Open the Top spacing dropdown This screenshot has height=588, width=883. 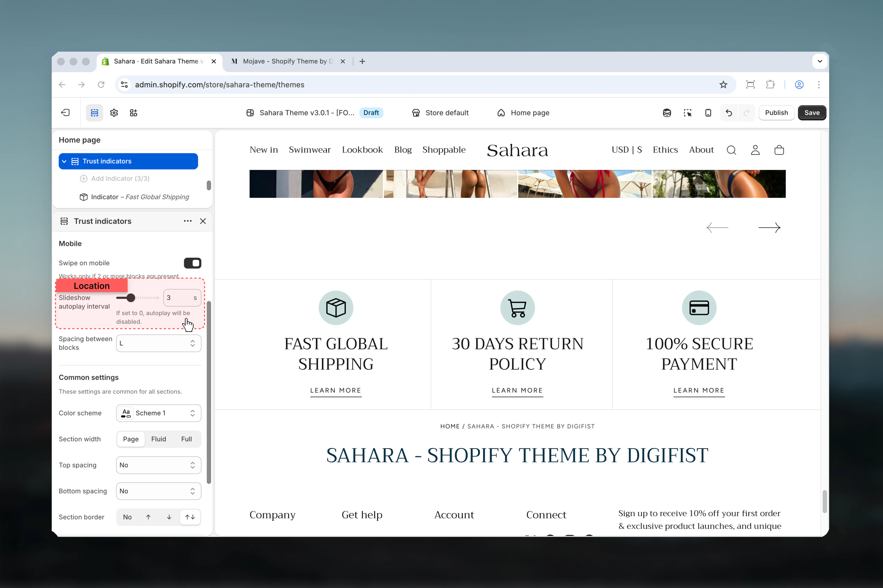coord(158,465)
